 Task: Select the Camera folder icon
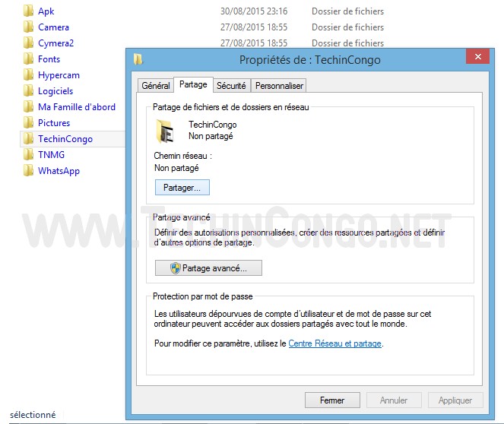tap(28, 27)
